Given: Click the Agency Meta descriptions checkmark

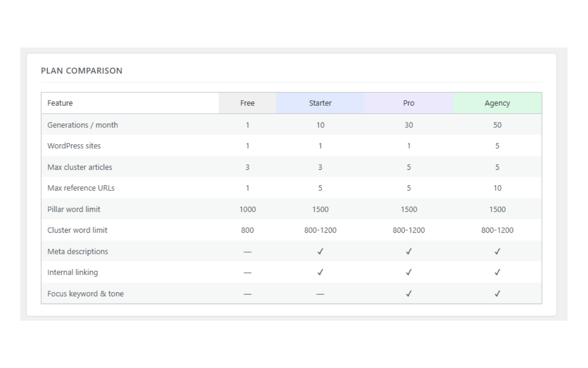Looking at the screenshot, I should [498, 251].
